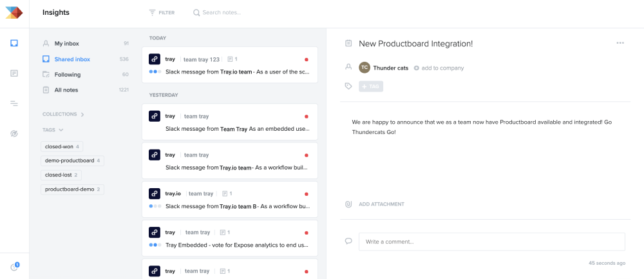Open the Portal compass sidebar icon
Viewport: 644px width, 279px height.
click(x=14, y=133)
